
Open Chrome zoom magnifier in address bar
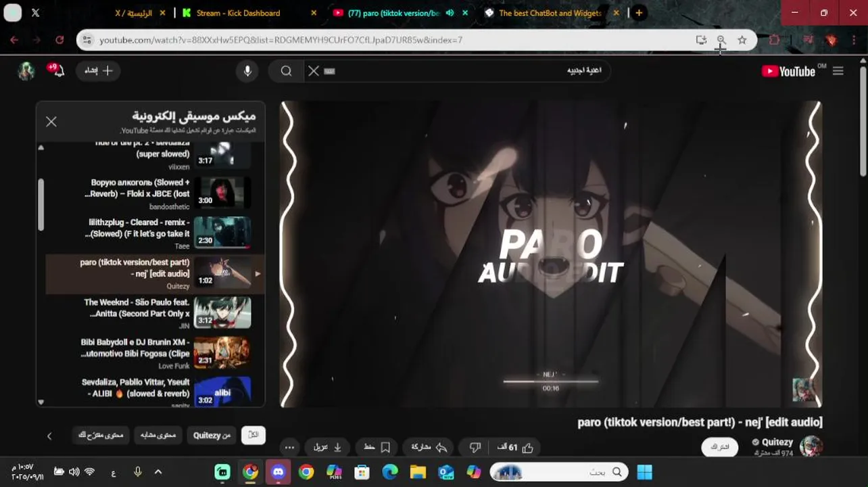721,40
